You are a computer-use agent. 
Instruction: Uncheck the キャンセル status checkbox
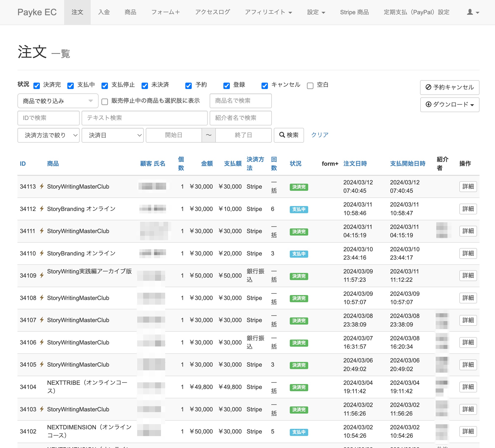[x=265, y=86]
